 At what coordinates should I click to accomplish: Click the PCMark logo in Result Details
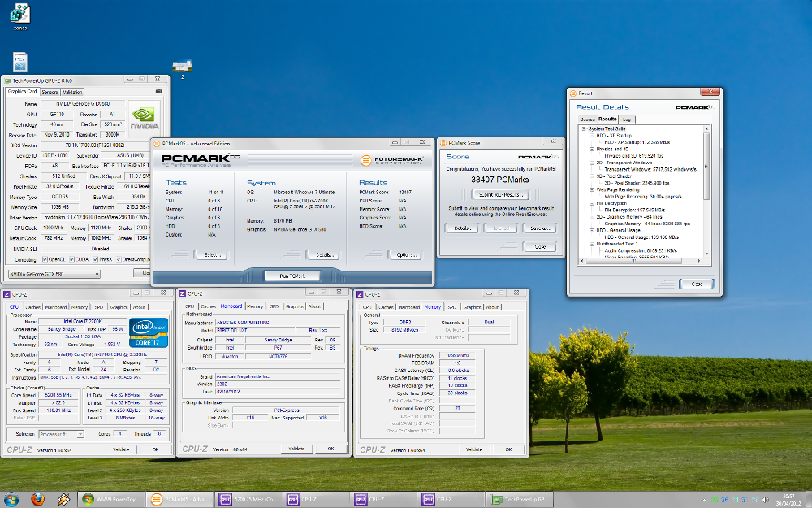click(695, 107)
